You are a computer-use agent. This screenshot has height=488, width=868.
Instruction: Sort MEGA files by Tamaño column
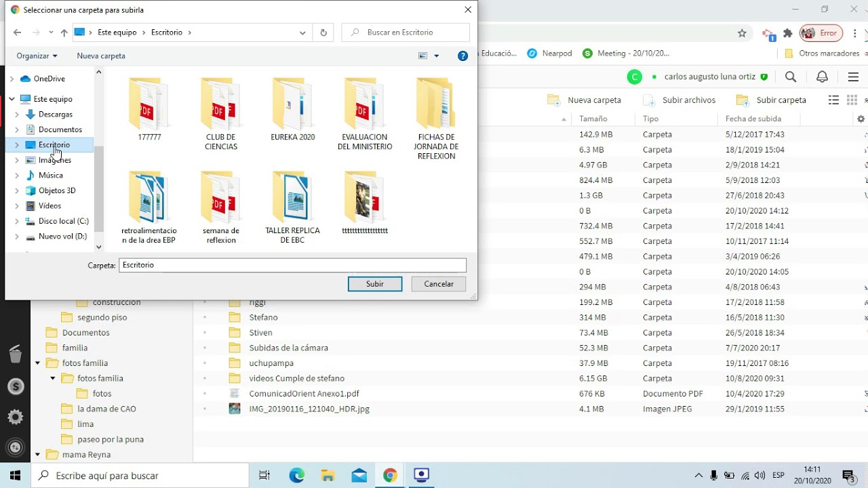coord(593,119)
